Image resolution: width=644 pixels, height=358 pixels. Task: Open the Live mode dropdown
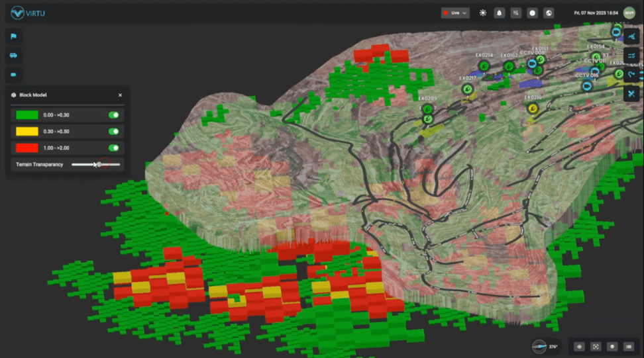tap(455, 13)
